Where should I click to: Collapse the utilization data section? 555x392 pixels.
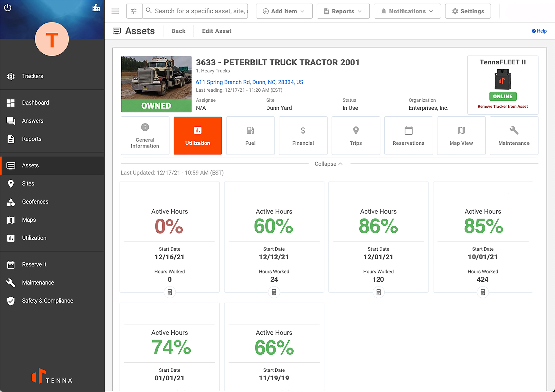coord(329,163)
